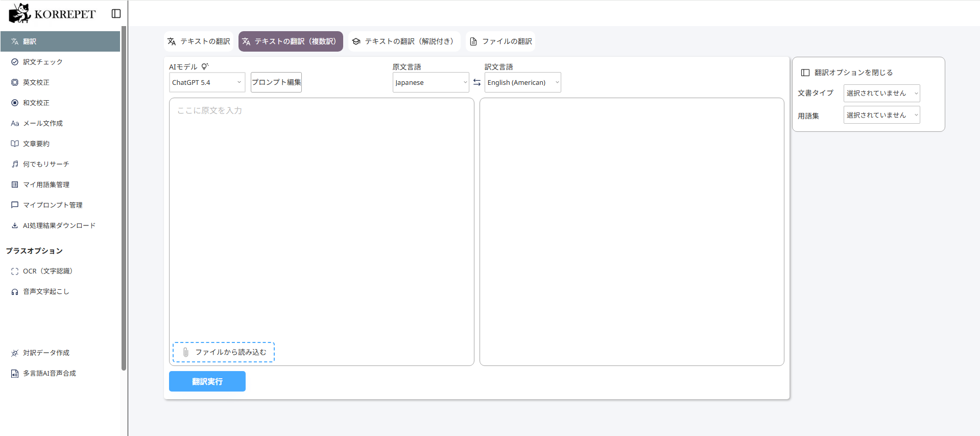Click the AI処理結果ダウンロード download icon
The width and height of the screenshot is (980, 436).
click(15, 225)
